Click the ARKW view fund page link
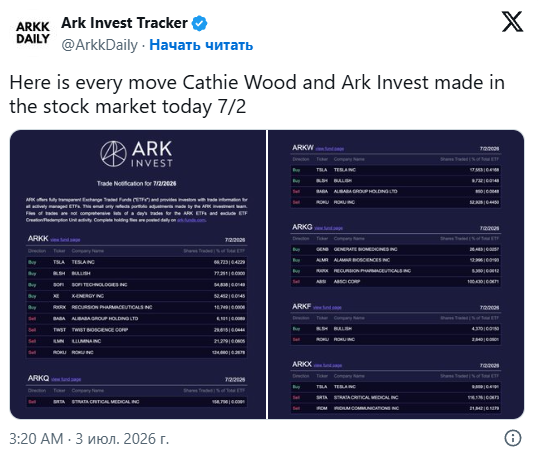Image resolution: width=538 pixels, height=451 pixels. 329,149
